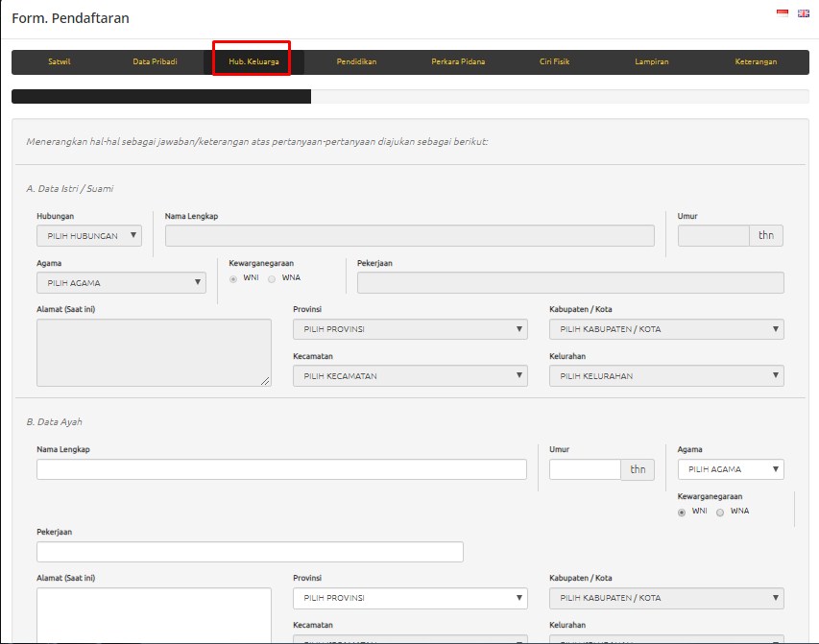Open the PILIH HUBUNGAN dropdown
Image resolution: width=819 pixels, height=644 pixels.
click(x=88, y=235)
